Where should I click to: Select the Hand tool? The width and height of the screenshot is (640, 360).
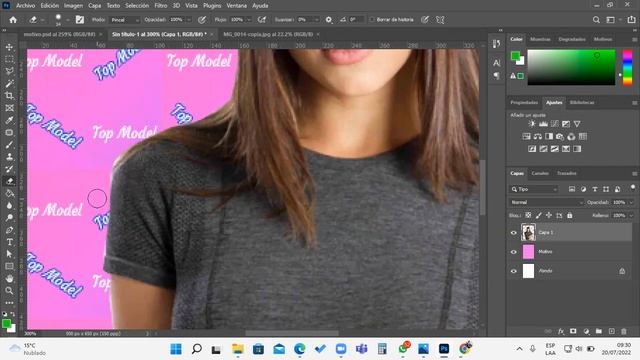click(x=9, y=278)
